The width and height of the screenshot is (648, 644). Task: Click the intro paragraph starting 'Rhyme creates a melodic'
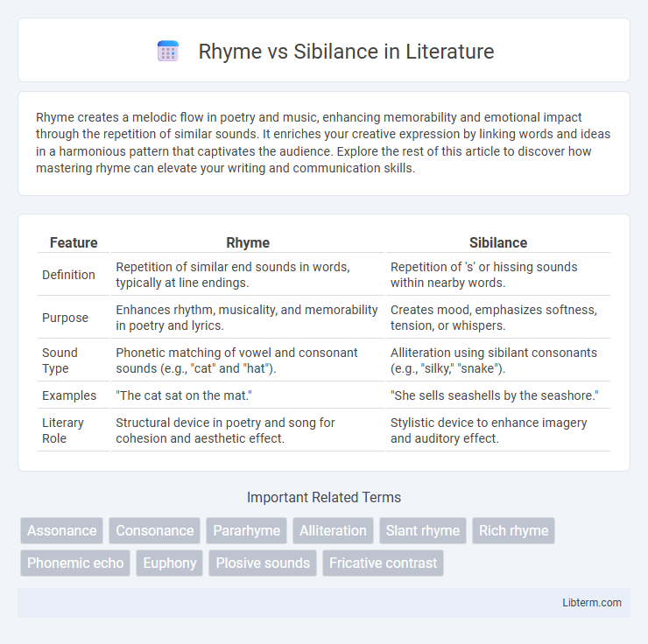point(323,143)
